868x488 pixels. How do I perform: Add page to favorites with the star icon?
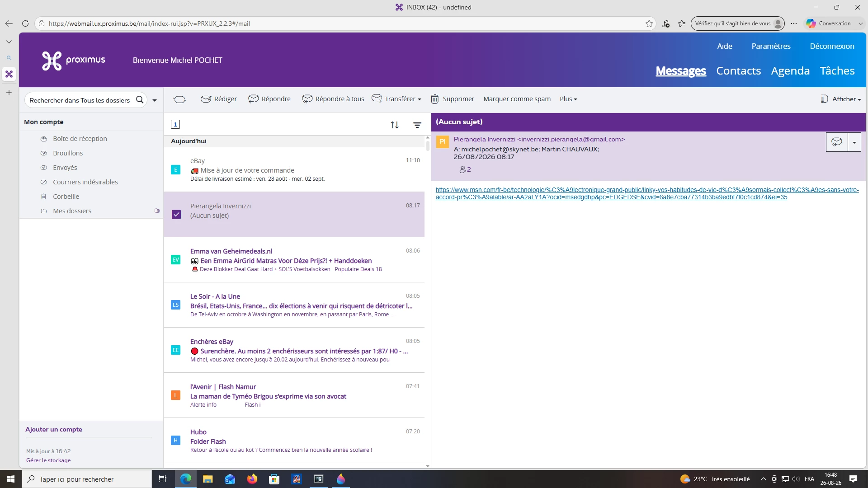click(x=649, y=23)
